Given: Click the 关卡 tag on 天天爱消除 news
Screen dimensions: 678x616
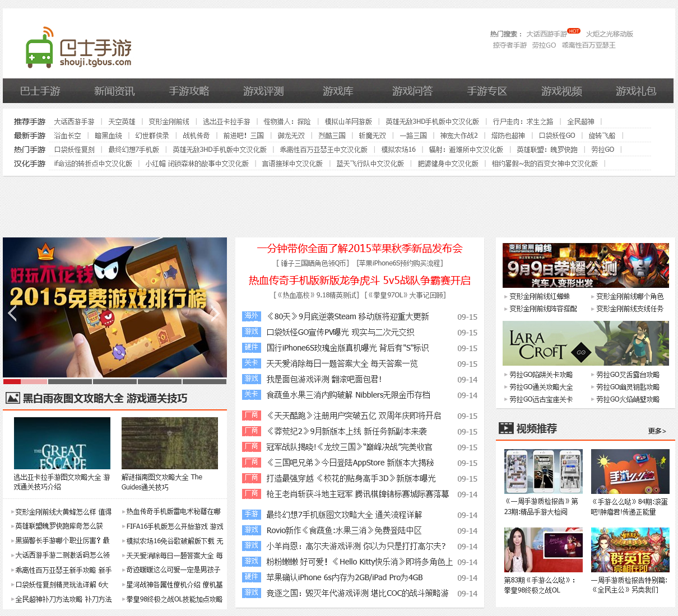Looking at the screenshot, I should click(x=252, y=363).
